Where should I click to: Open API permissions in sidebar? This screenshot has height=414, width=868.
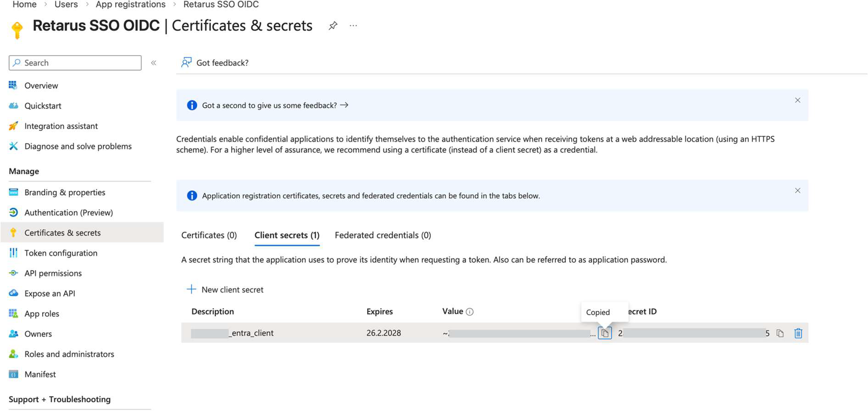[53, 273]
